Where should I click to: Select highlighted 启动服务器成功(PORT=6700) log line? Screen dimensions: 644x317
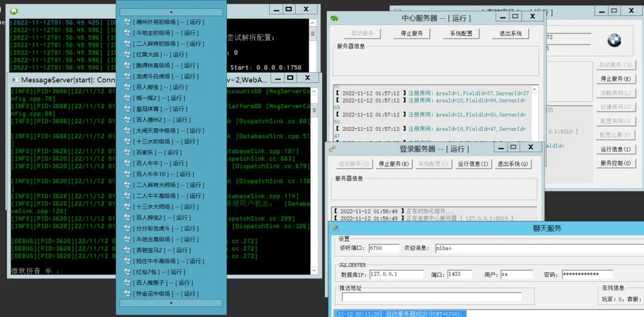[x=400, y=314]
